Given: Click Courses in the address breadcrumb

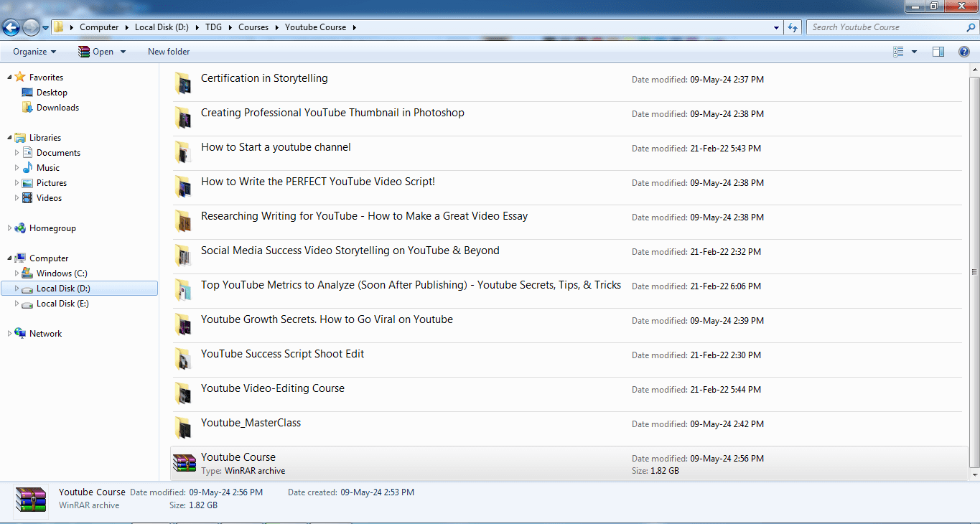Looking at the screenshot, I should 253,27.
